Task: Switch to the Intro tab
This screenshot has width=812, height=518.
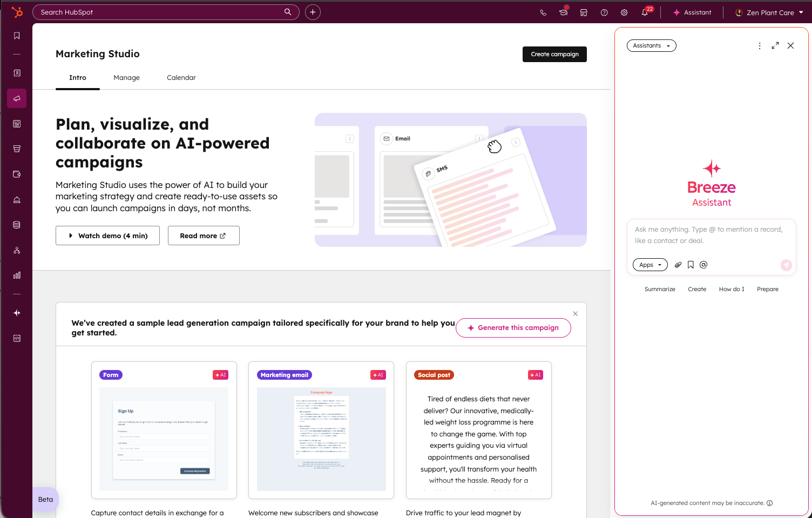Action: [78, 78]
